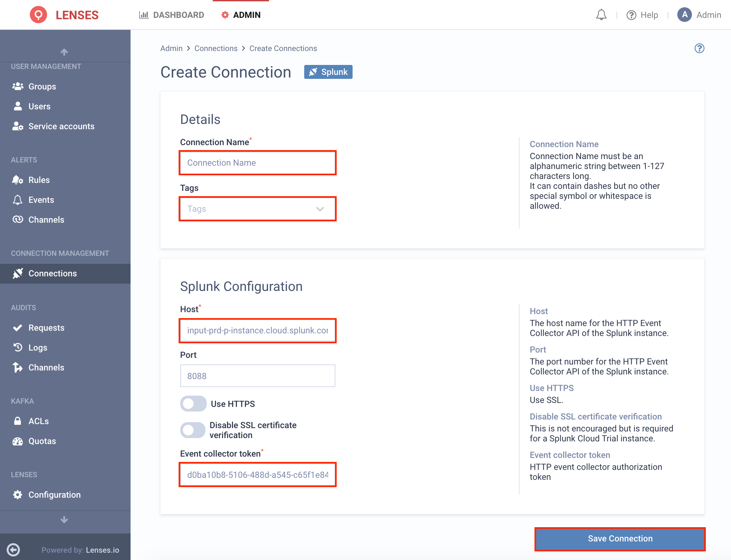This screenshot has height=560, width=731.
Task: Click the Save Connection button
Action: 620,538
